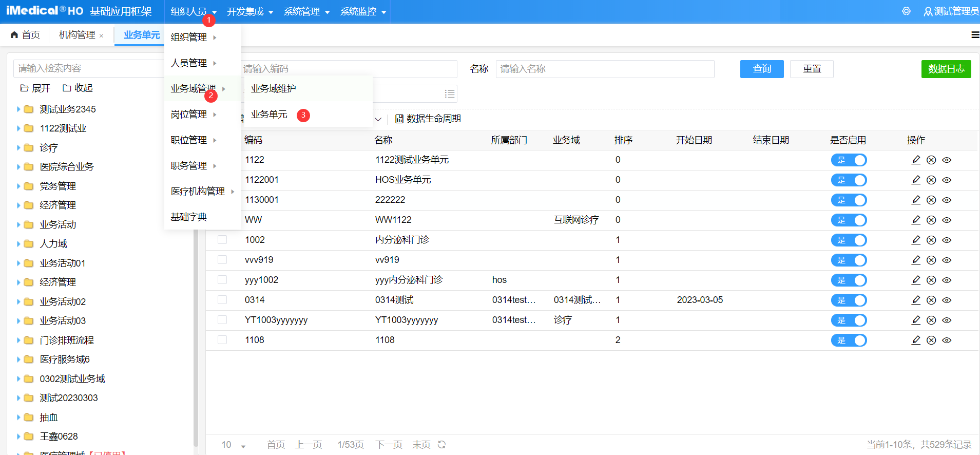Toggle the enabled switch for row 1108

(849, 340)
